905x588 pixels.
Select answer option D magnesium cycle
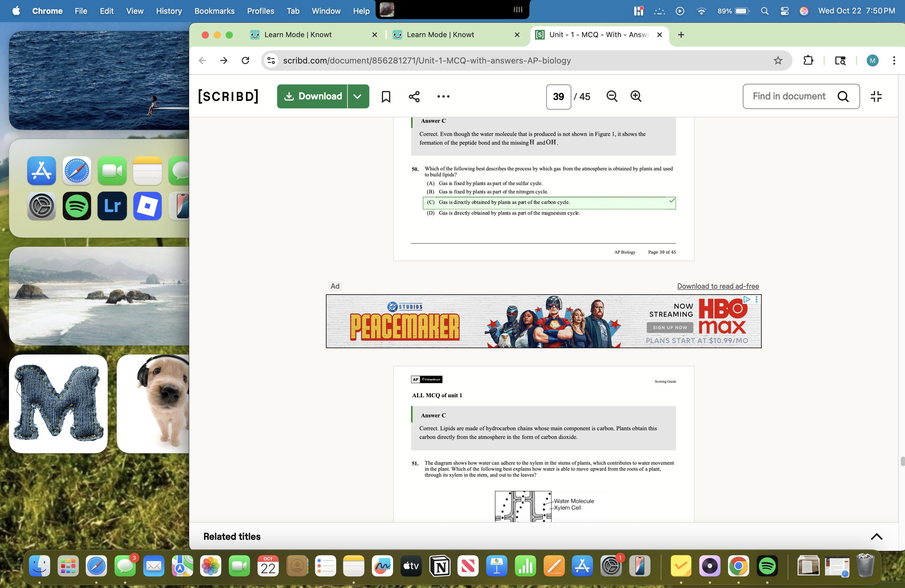coord(509,213)
